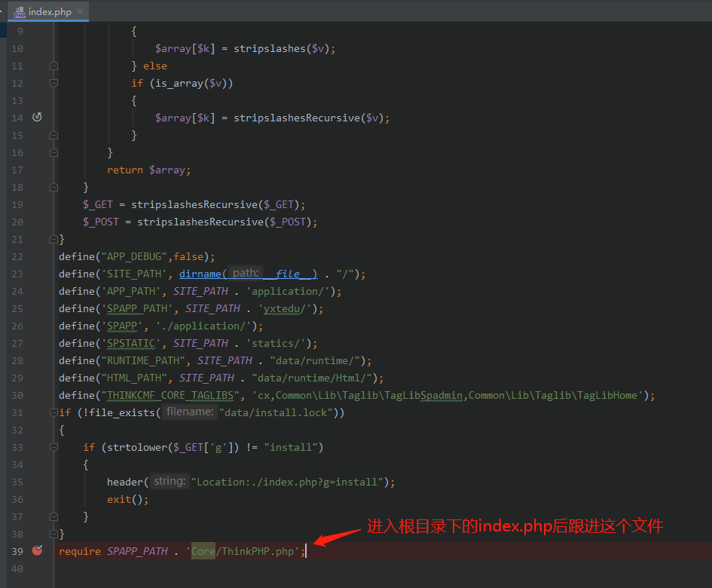Image resolution: width=712 pixels, height=588 pixels.
Task: Click './application/' string on line 26
Action: coord(203,326)
